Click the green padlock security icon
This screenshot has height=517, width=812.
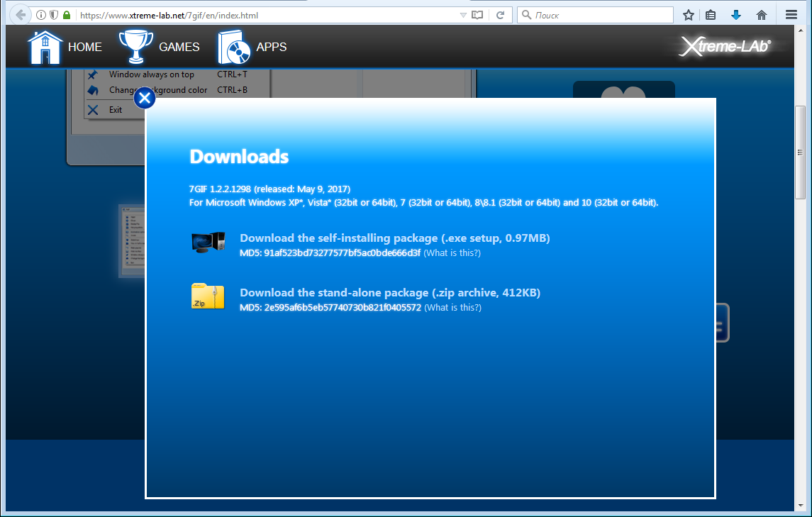66,15
